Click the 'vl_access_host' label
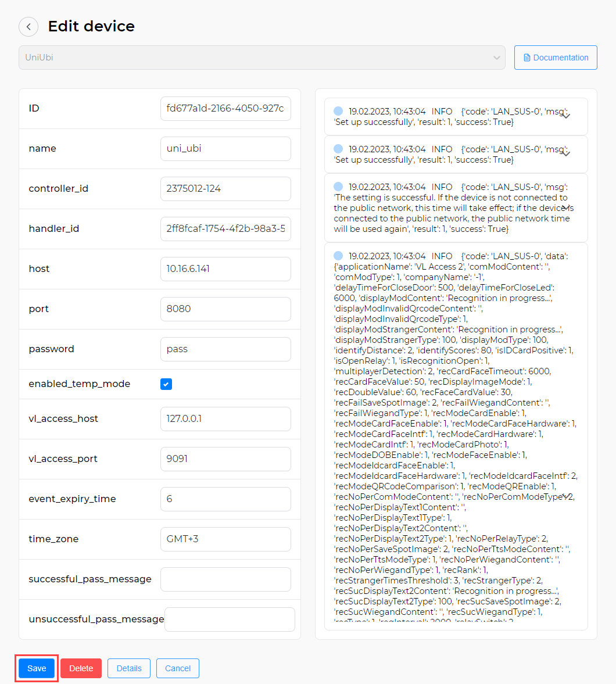This screenshot has width=616, height=684. 63,419
